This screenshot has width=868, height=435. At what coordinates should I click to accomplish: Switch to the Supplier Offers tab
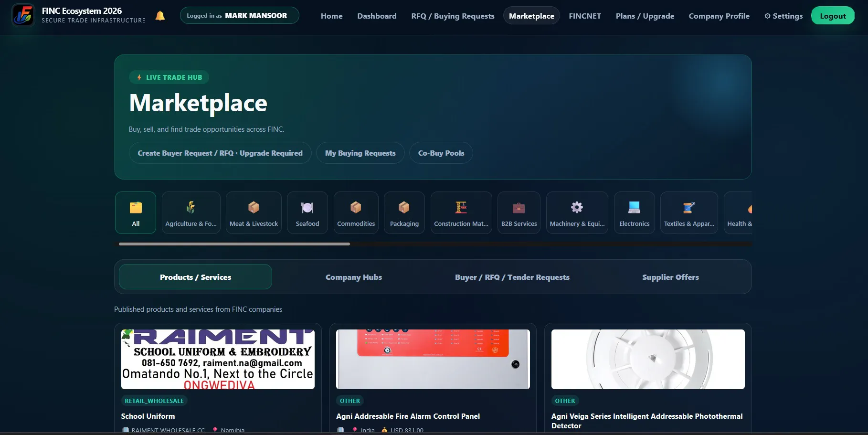(670, 277)
